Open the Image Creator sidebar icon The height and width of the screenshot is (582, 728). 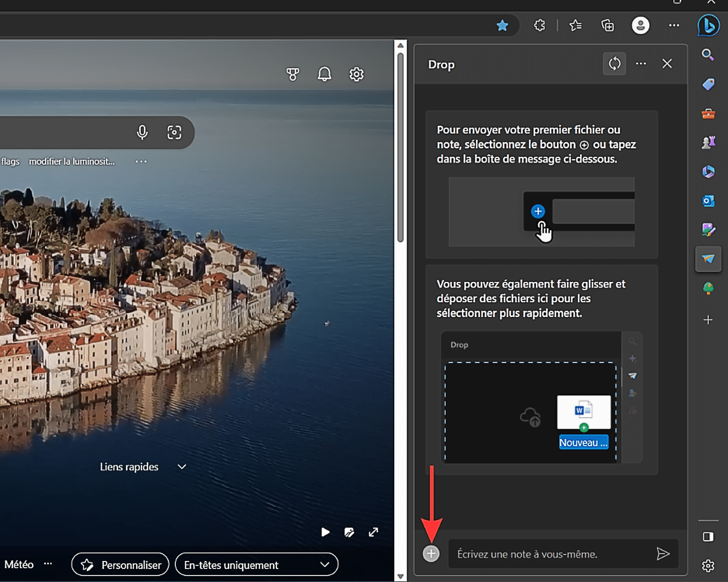[x=708, y=230]
